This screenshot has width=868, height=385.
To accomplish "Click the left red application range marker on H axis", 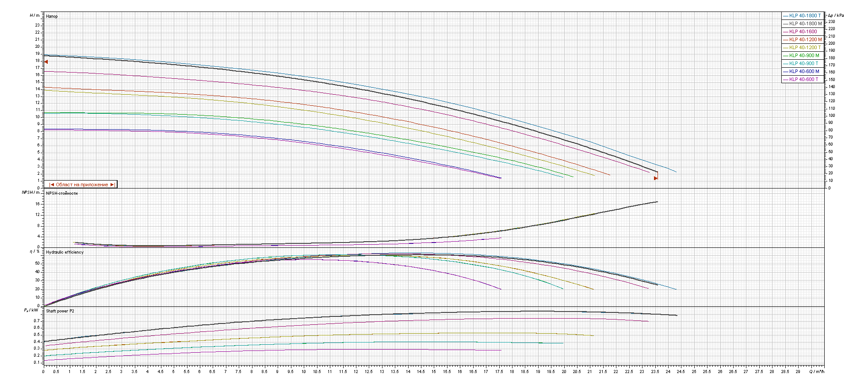I will (46, 62).
